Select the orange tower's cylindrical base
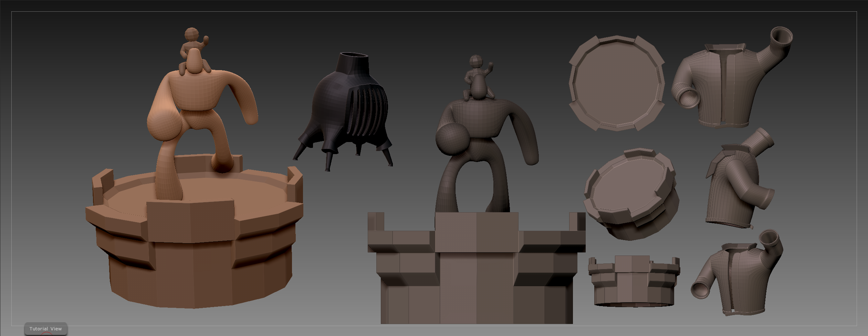The image size is (868, 336). 200,279
